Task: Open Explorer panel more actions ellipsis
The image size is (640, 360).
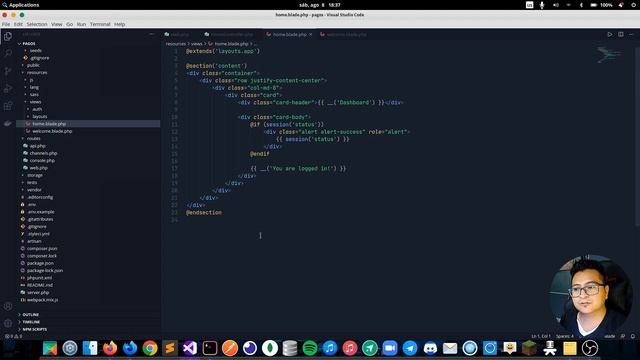Action: coord(152,34)
